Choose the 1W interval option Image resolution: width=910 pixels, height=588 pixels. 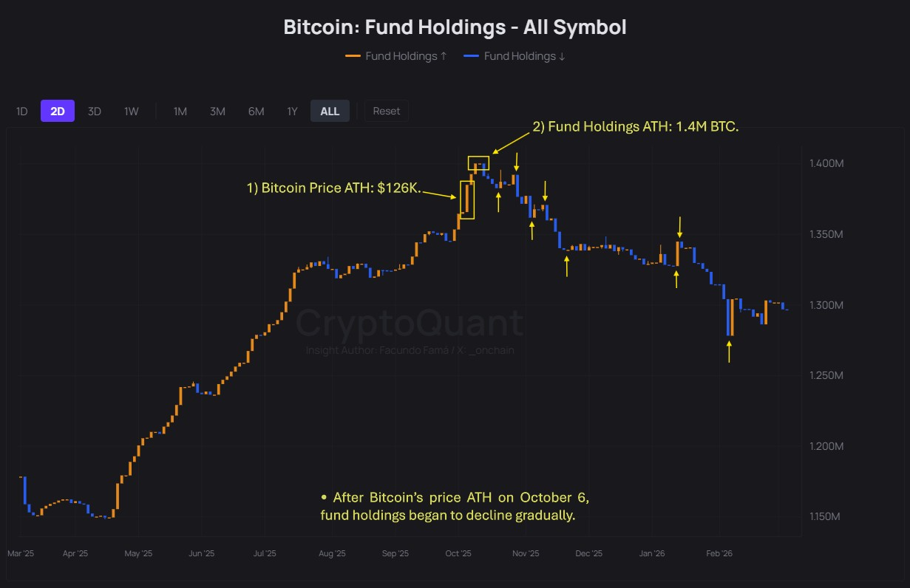(x=132, y=112)
